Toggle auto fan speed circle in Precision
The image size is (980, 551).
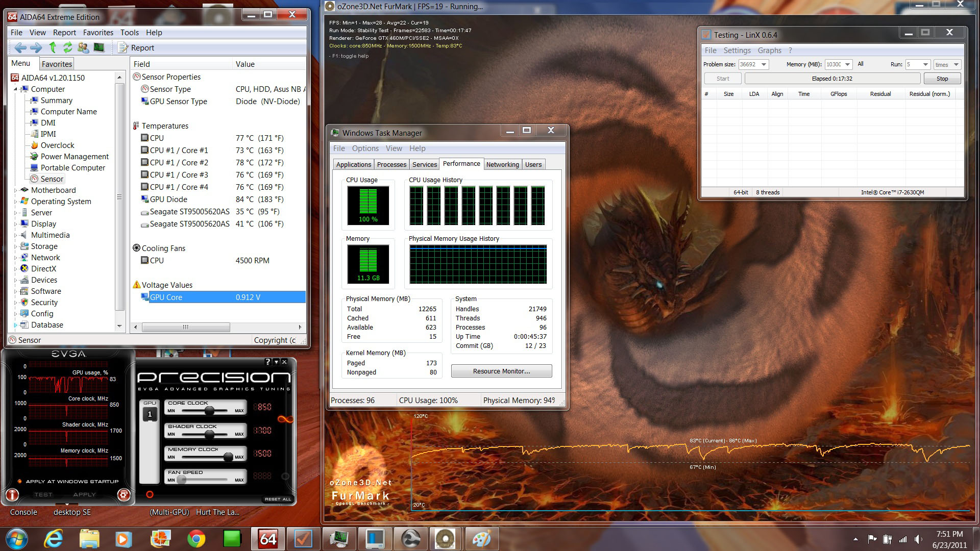(x=285, y=476)
